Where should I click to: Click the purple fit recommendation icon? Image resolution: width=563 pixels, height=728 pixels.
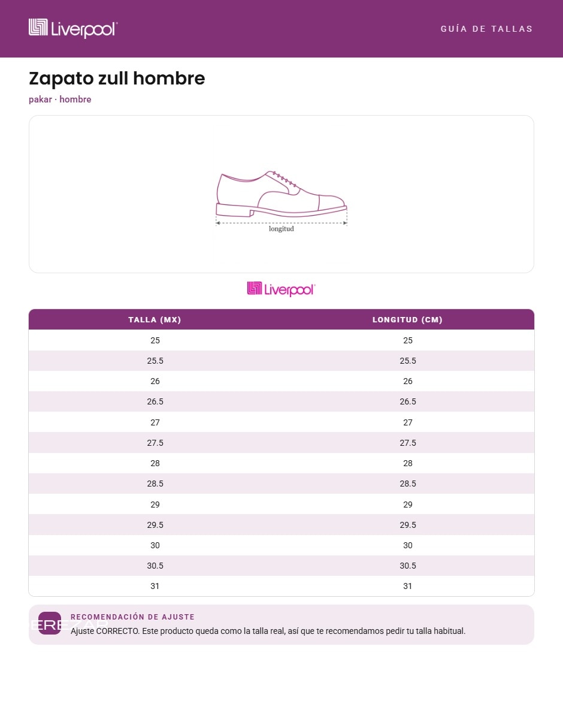[x=50, y=623]
